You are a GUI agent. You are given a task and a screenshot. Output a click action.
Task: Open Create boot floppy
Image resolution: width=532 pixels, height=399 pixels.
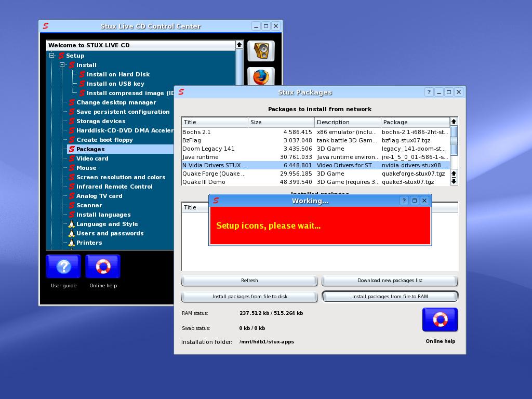pos(104,140)
